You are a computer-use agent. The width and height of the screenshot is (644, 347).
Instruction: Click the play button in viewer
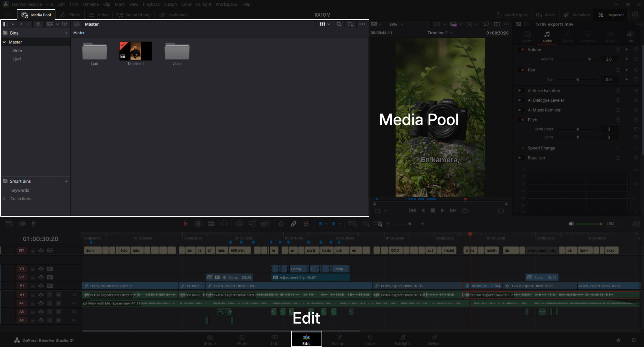click(x=442, y=210)
